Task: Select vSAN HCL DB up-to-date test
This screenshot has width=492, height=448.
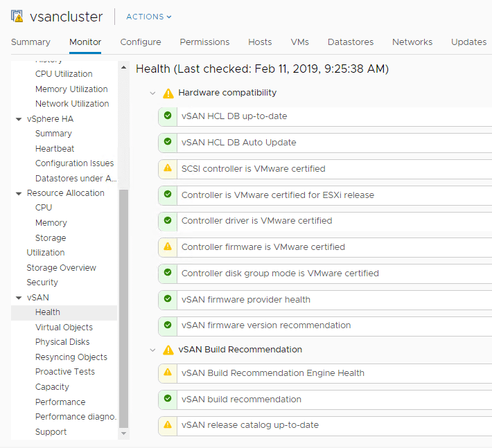Action: [x=325, y=116]
